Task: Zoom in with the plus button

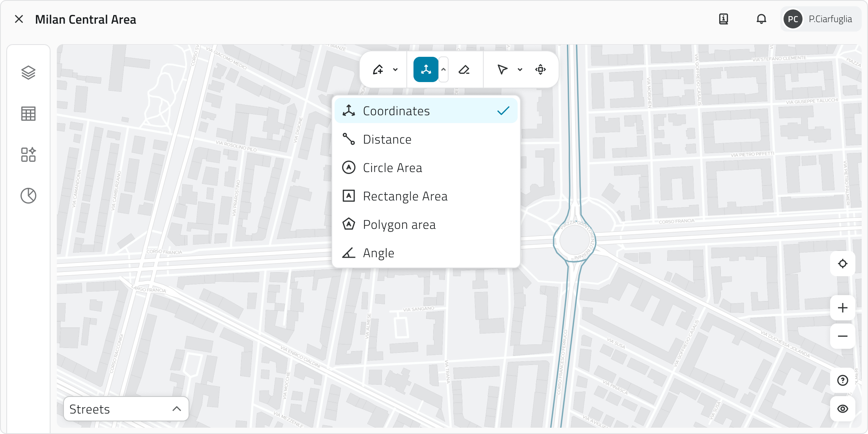Action: point(842,308)
